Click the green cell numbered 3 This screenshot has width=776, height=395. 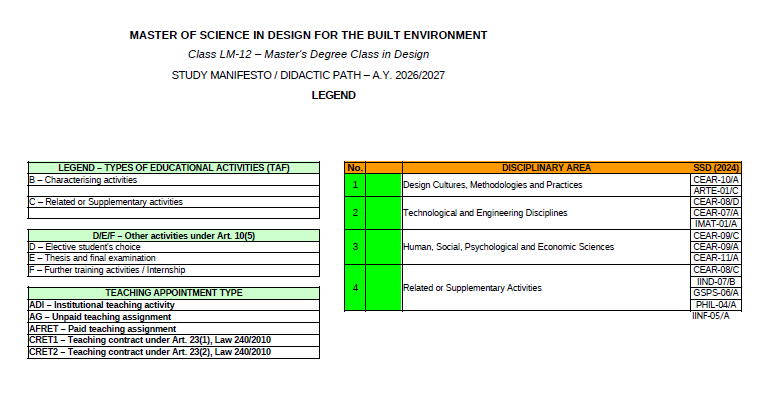(355, 247)
